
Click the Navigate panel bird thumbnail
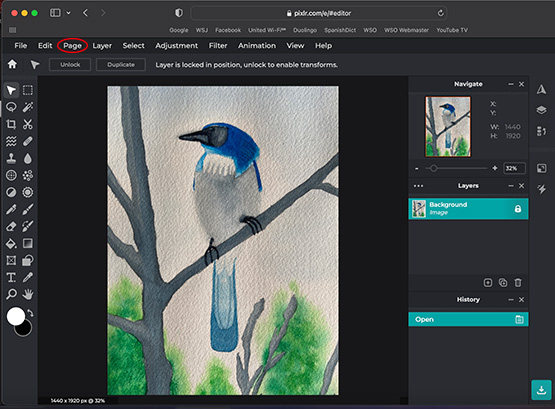(448, 127)
